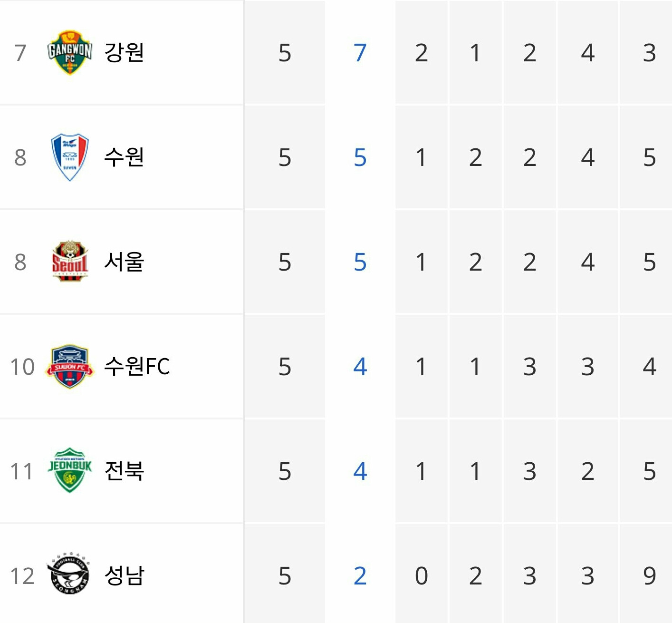Viewport: 672px width, 623px height.
Task: Open the 수원 team name link
Action: pos(124,157)
